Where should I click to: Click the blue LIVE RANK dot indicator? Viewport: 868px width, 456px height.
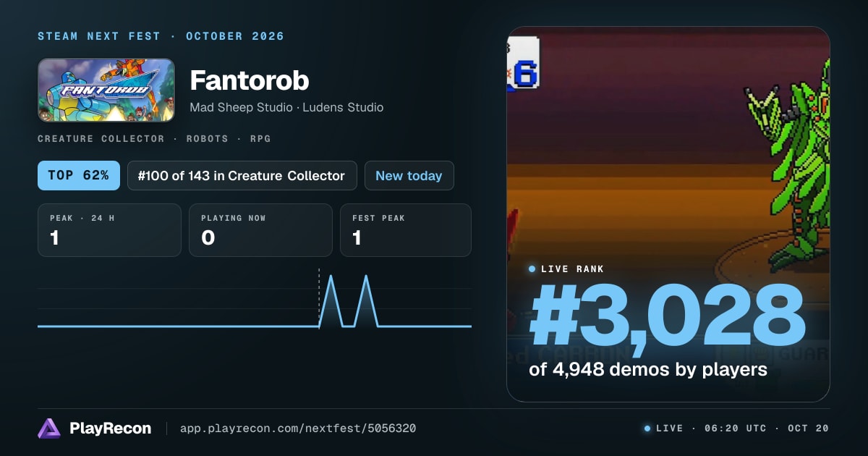click(x=532, y=269)
